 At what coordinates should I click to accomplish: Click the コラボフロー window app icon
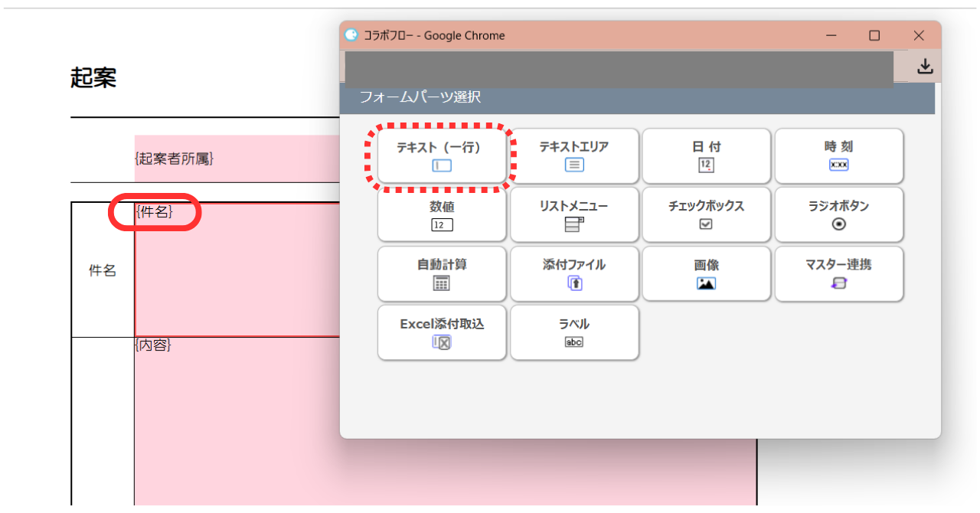tap(351, 35)
